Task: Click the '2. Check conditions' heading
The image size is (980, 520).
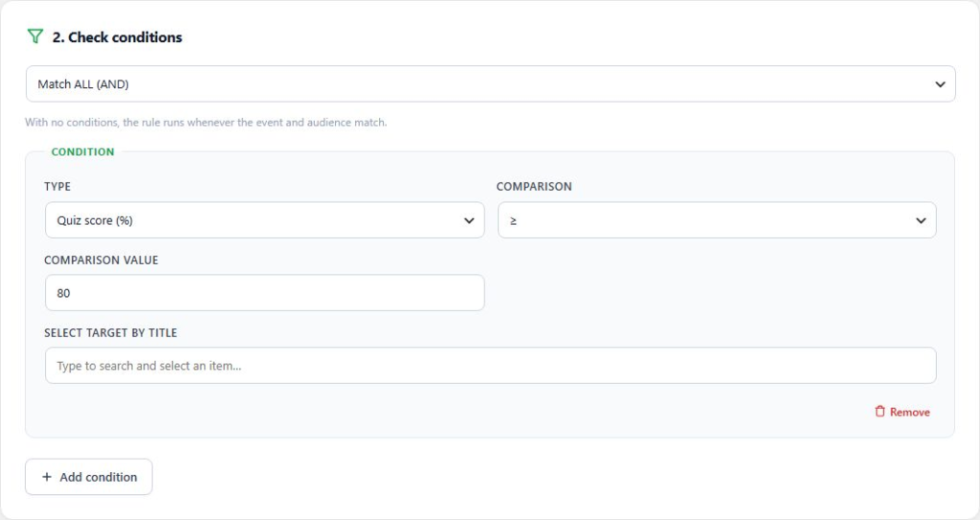Action: tap(118, 37)
